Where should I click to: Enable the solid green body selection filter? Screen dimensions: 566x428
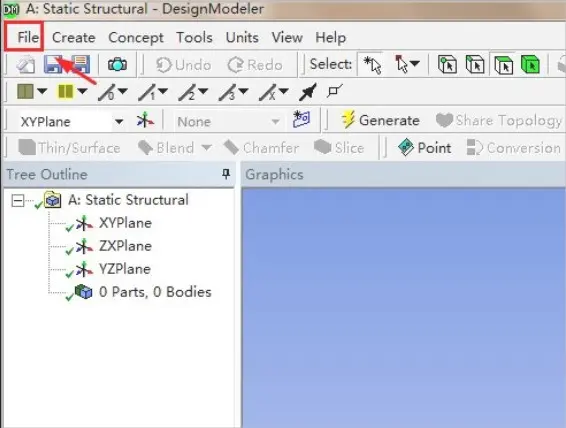(530, 65)
